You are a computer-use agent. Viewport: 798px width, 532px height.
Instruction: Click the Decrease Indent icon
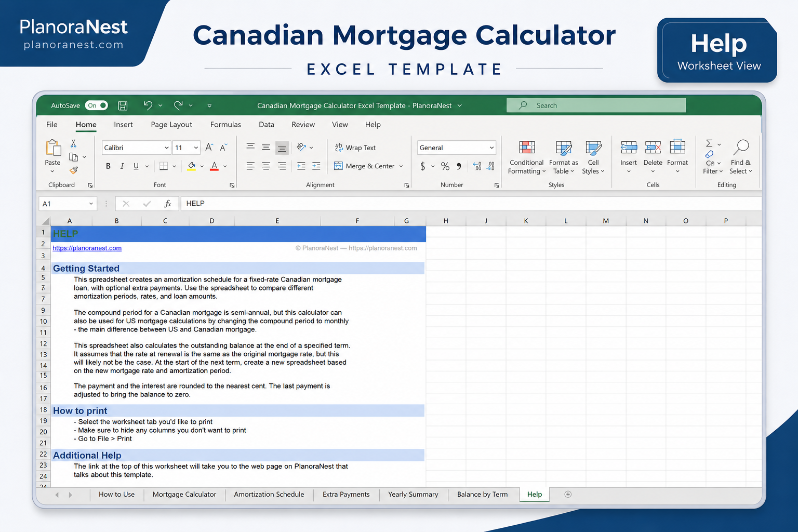pyautogui.click(x=301, y=166)
